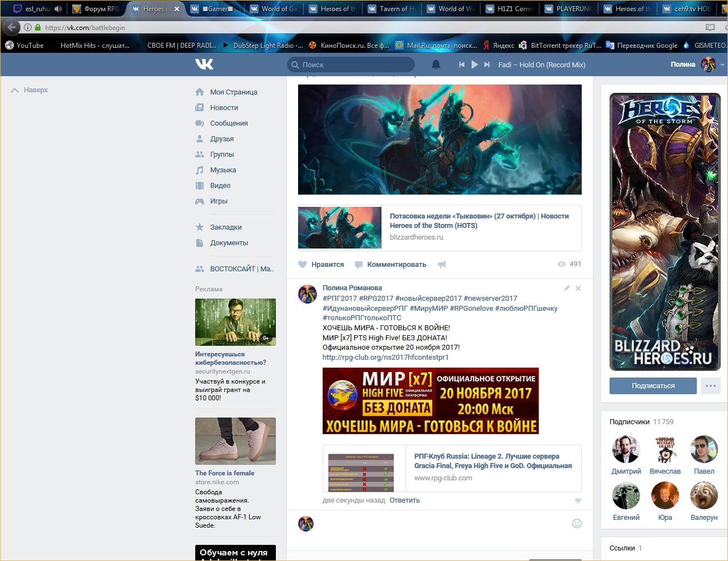Open the three-dots menu beside Подписаться
Viewport: 728px width, 561px height.
(x=710, y=386)
